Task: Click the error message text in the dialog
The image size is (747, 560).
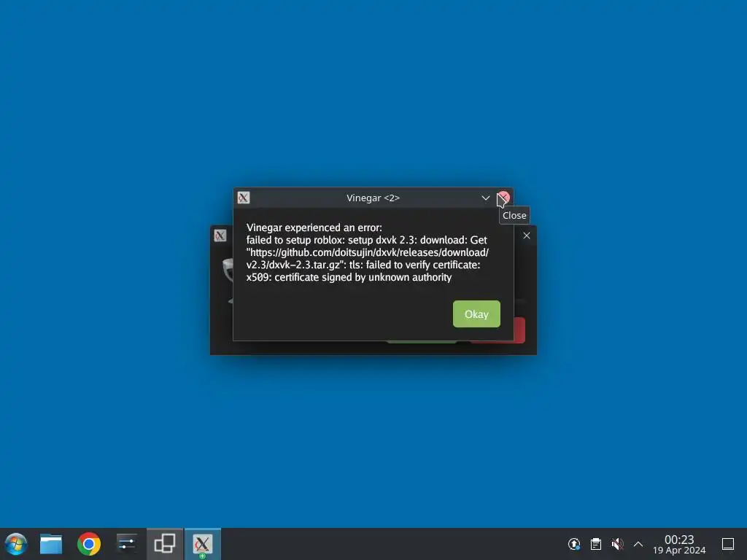Action: coord(368,252)
